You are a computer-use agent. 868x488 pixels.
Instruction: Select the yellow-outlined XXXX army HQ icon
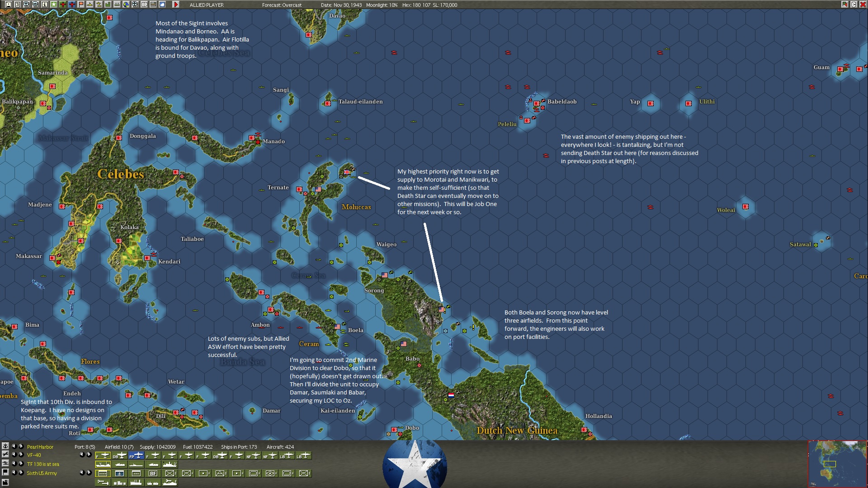pyautogui.click(x=103, y=474)
